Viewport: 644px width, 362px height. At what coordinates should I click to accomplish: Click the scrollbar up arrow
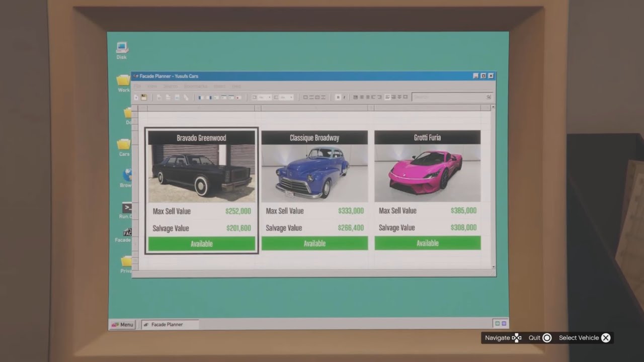(x=493, y=107)
